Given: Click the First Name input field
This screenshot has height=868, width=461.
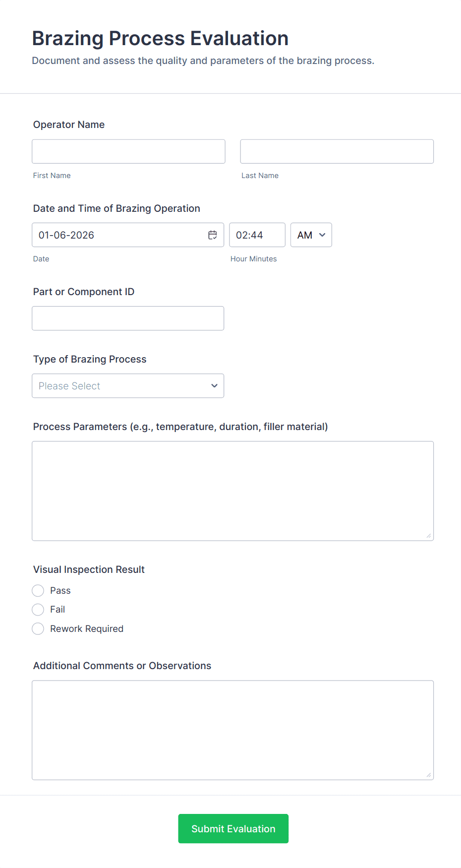Looking at the screenshot, I should (128, 151).
